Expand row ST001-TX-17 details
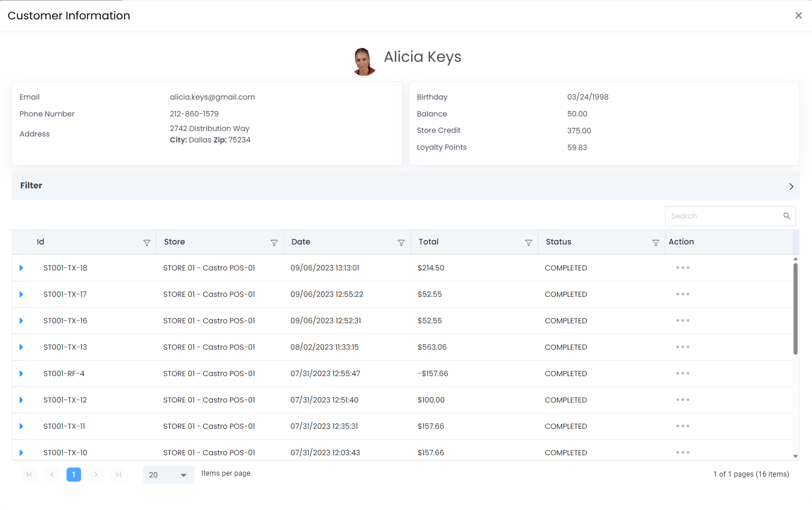Image resolution: width=812 pixels, height=510 pixels. pos(21,294)
